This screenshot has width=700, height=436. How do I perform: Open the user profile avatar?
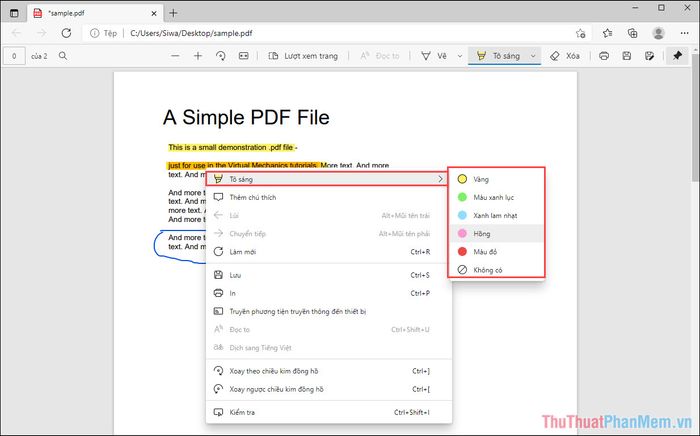point(658,33)
